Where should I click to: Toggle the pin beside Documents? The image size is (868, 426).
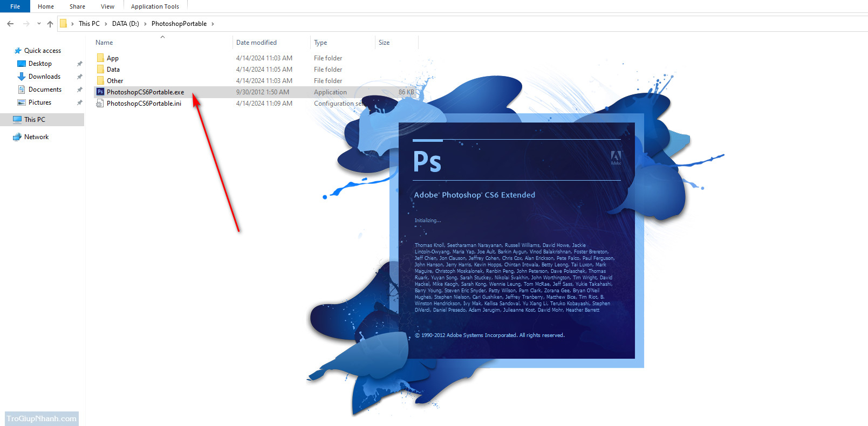pyautogui.click(x=79, y=90)
